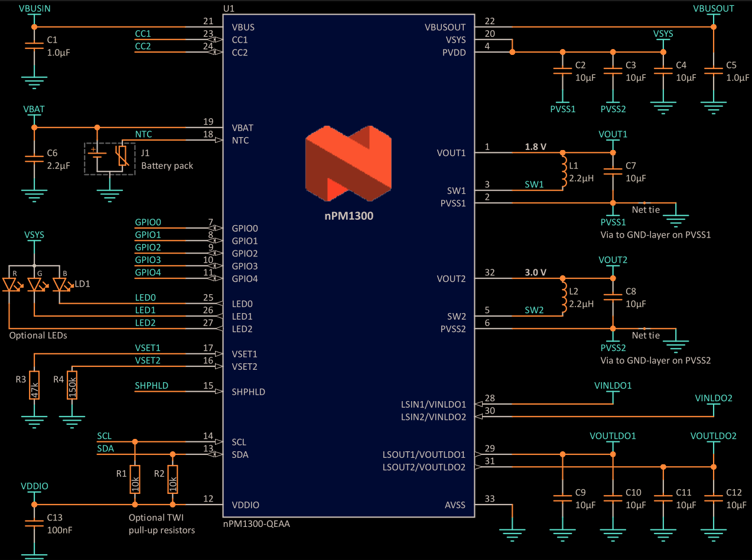Select capacitor C7 symbol
Image resolution: width=752 pixels, height=560 pixels.
(613, 172)
